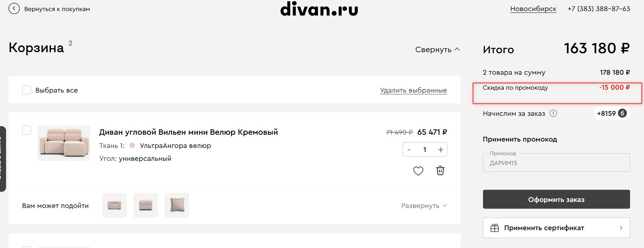This screenshot has width=644, height=248.
Task: Expand recommendations with Развернуть
Action: [x=424, y=206]
